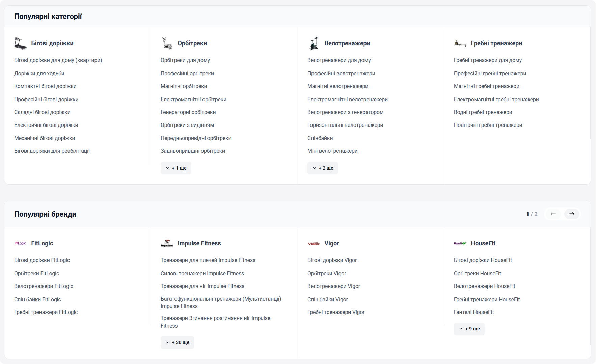Select 'Генераторні орбітреки'
The width and height of the screenshot is (596, 364).
(x=188, y=112)
